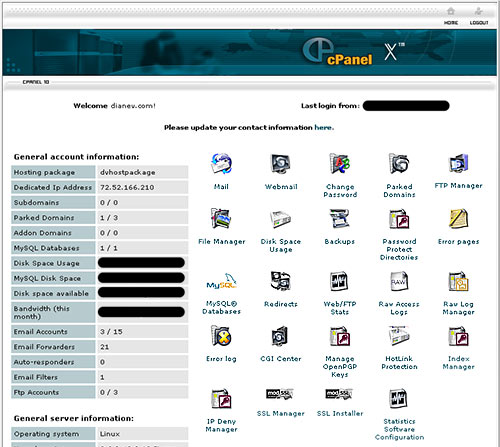Click the FTP Manager text link

click(458, 186)
